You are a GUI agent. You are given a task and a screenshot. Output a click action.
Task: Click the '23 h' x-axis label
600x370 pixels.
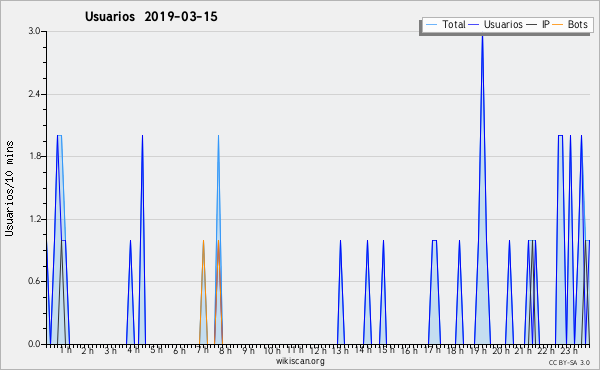[569, 350]
